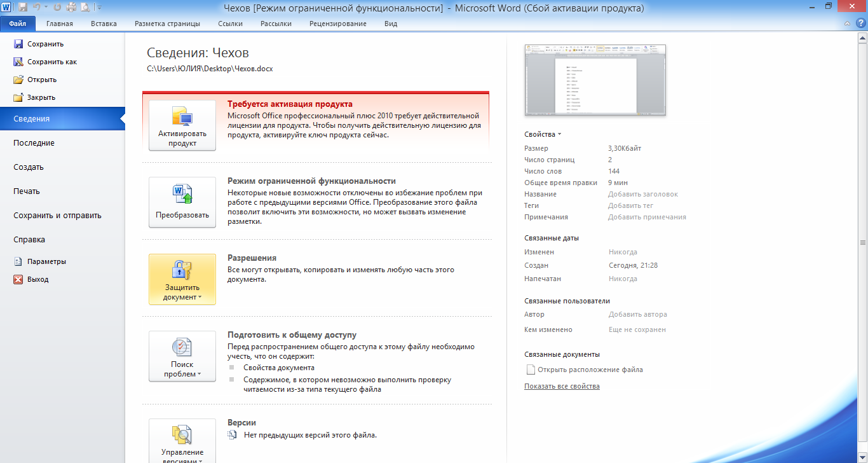Click the quick print printer icon
Image resolution: width=868 pixels, height=463 pixels.
[x=71, y=8]
